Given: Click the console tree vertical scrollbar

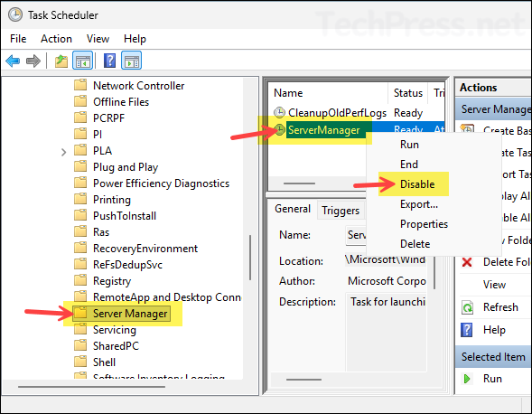Looking at the screenshot, I should click(250, 258).
